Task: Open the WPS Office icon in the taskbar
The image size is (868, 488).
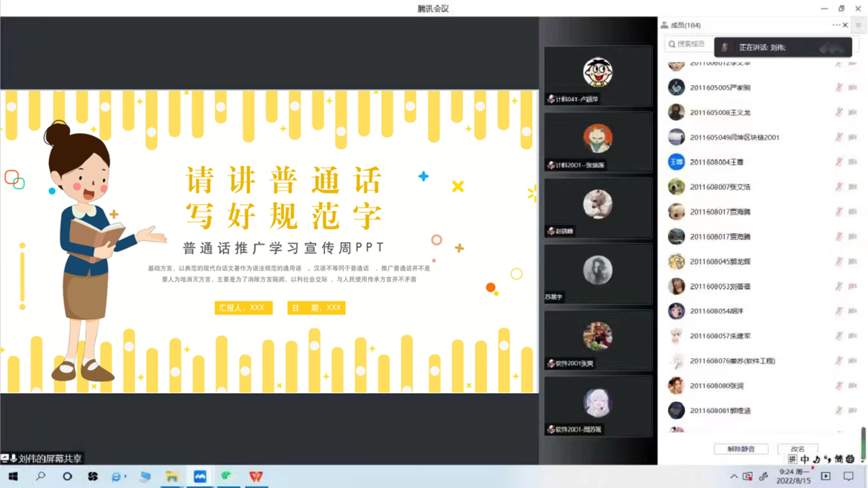Action: point(256,476)
